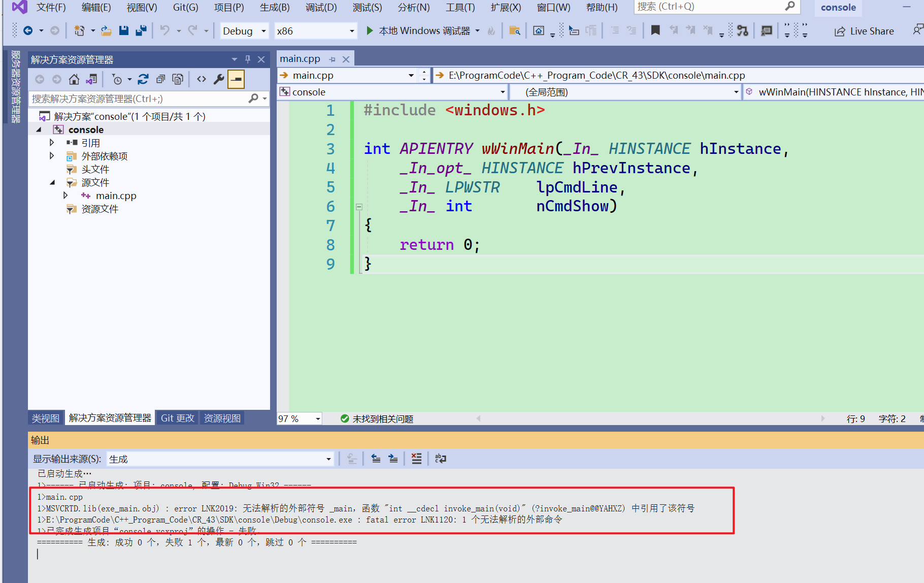Click the Properties wrench icon in Solution Explorer
The width and height of the screenshot is (924, 583).
click(x=218, y=79)
